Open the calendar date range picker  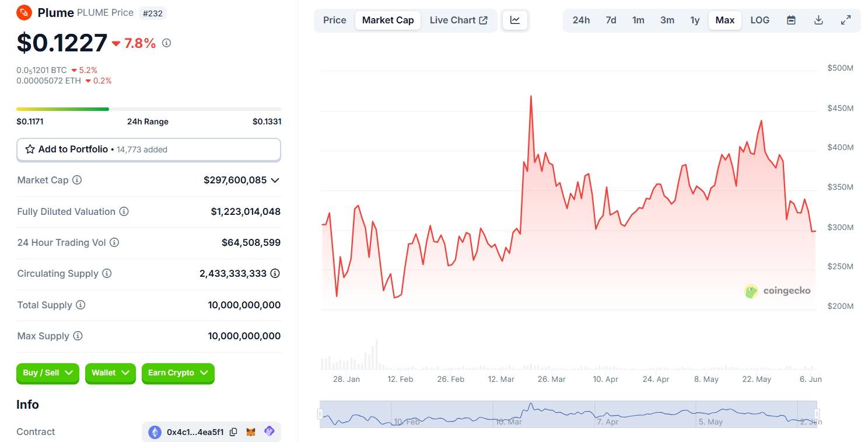tap(791, 20)
